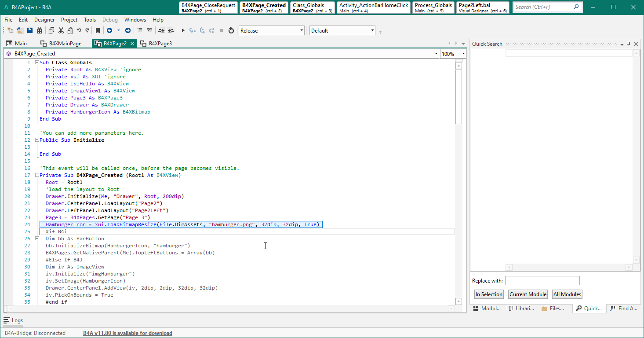Screen dimensions: 644x338
Task: Collapse the B4XPage_Created sub fold marker
Action: tap(37, 175)
